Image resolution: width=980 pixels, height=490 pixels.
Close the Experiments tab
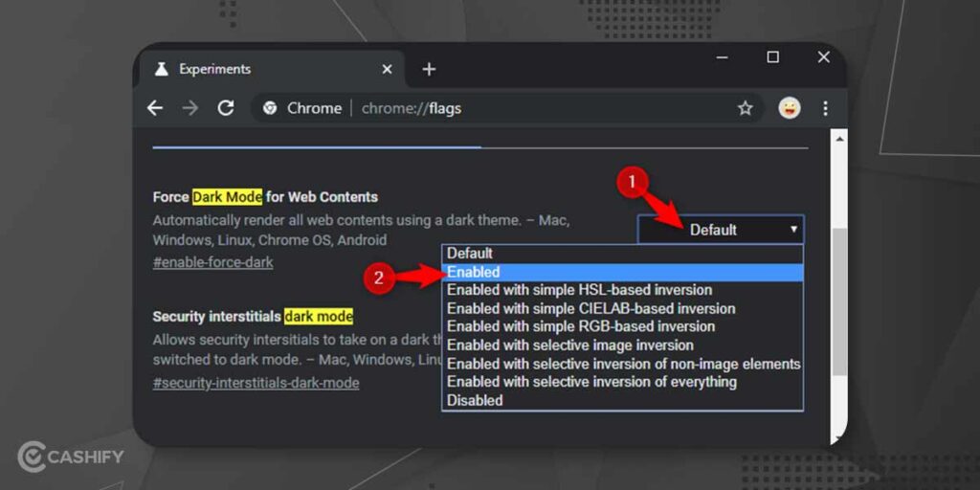387,69
